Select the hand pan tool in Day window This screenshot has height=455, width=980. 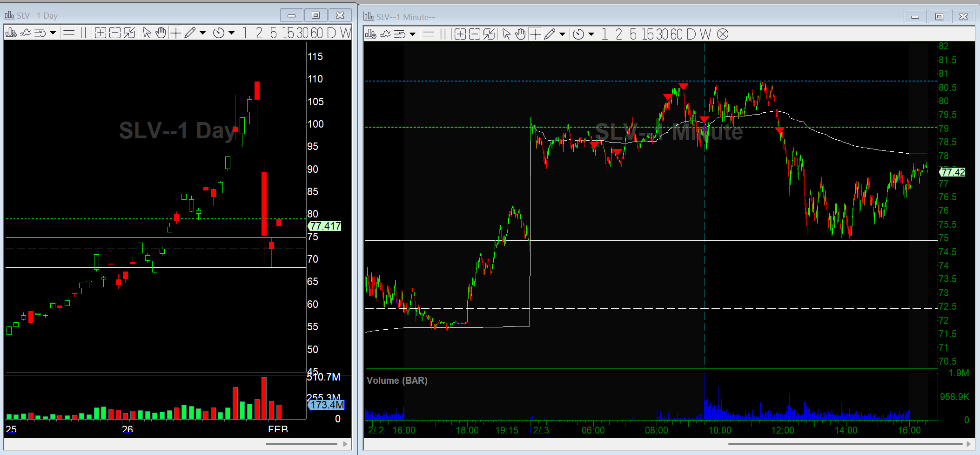tap(161, 33)
